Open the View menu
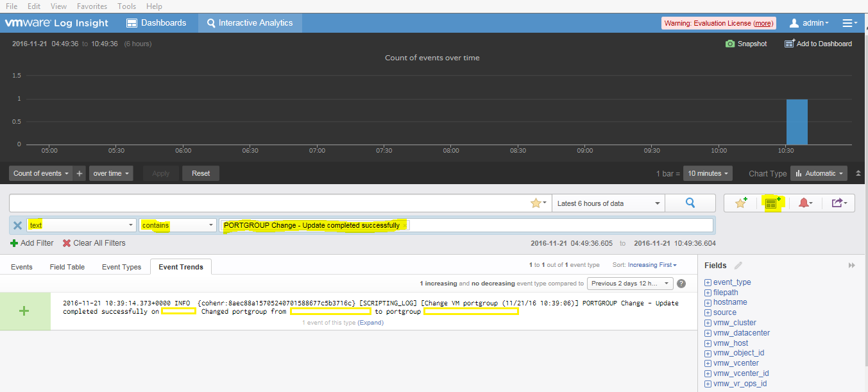Screen dimensions: 868x392 pyautogui.click(x=58, y=6)
